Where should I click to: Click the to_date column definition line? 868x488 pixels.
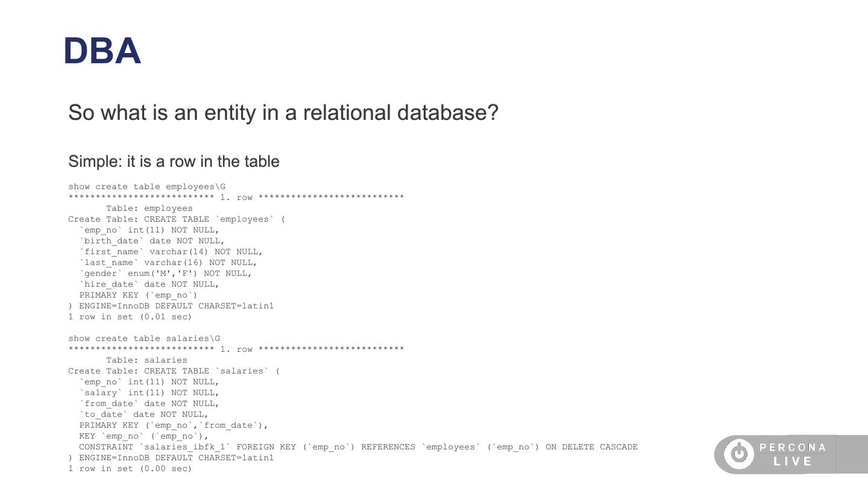click(143, 414)
